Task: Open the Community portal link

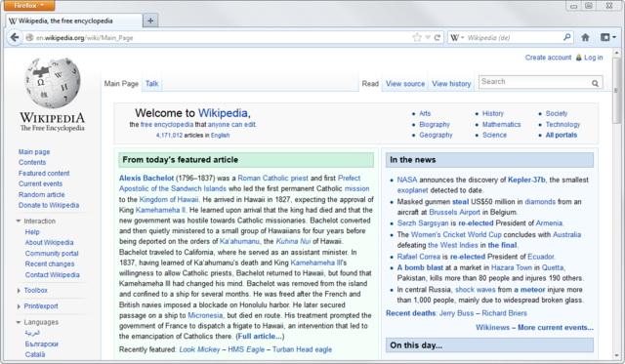Action: coord(52,254)
